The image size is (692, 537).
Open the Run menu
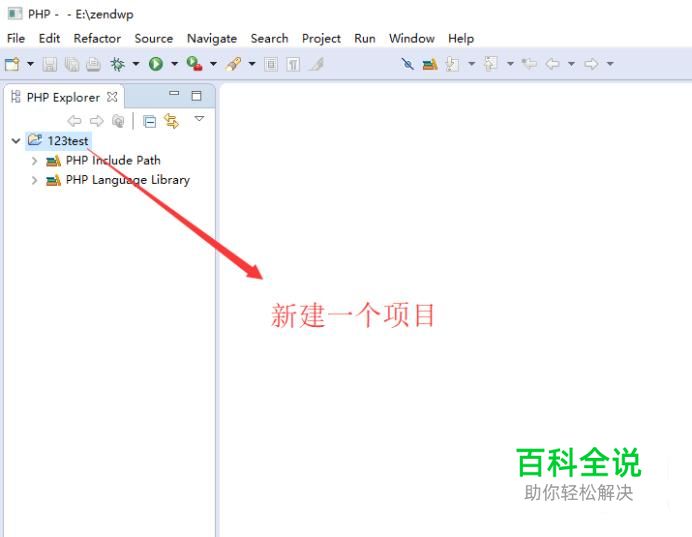point(365,38)
